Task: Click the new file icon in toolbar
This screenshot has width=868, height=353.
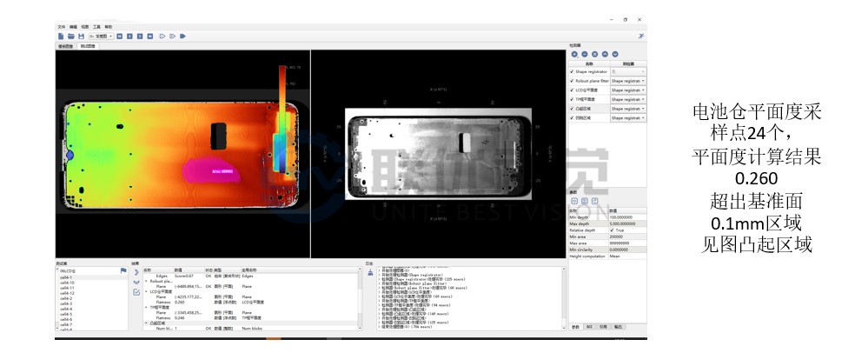Action: point(61,36)
